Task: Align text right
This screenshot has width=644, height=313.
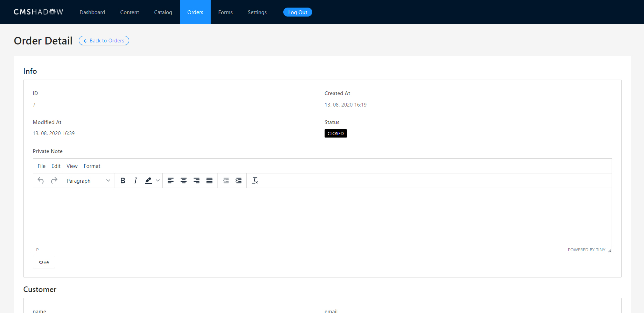Action: tap(197, 181)
